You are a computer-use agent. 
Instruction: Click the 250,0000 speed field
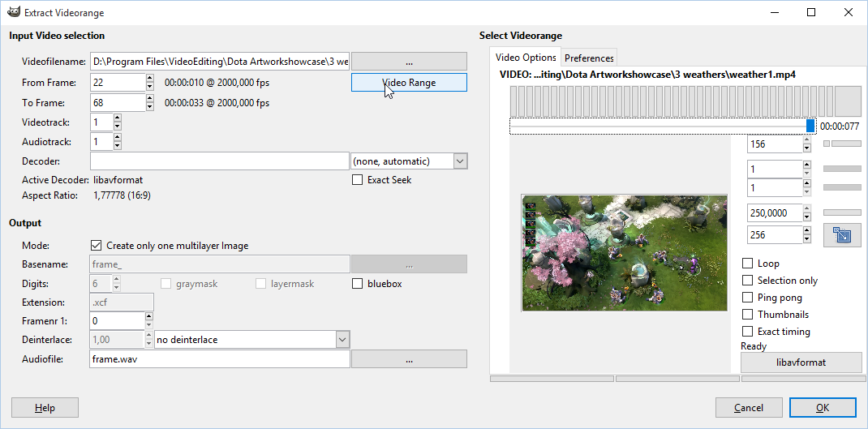point(775,212)
